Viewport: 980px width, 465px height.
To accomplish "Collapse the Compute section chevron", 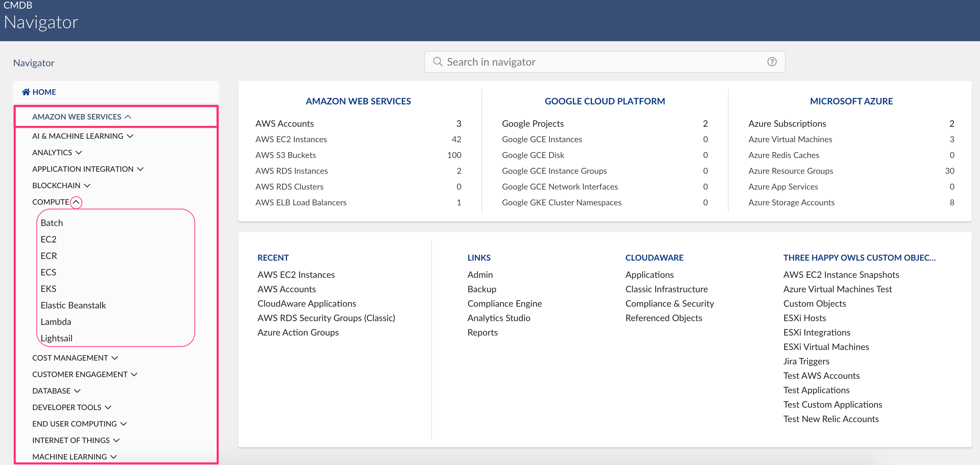I will pyautogui.click(x=76, y=202).
